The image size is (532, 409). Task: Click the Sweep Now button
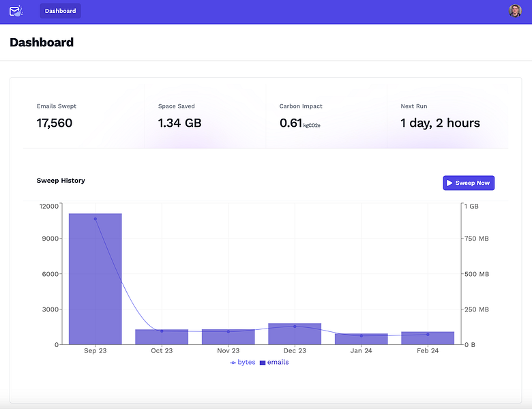tap(469, 183)
